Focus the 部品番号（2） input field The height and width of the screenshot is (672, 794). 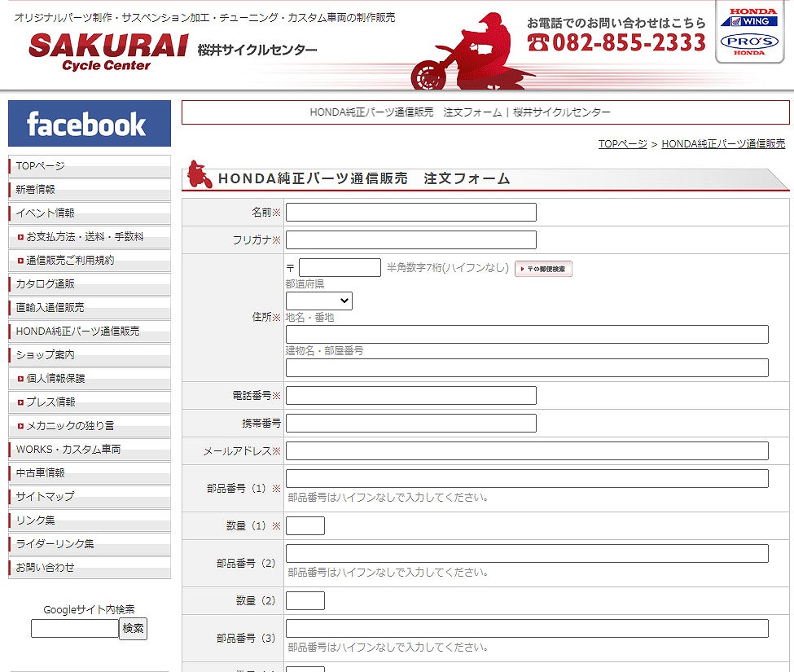pyautogui.click(x=527, y=554)
